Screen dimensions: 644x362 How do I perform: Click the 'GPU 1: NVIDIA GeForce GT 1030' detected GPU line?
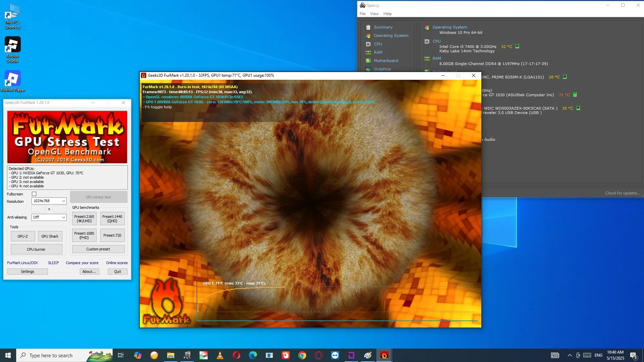(x=47, y=173)
